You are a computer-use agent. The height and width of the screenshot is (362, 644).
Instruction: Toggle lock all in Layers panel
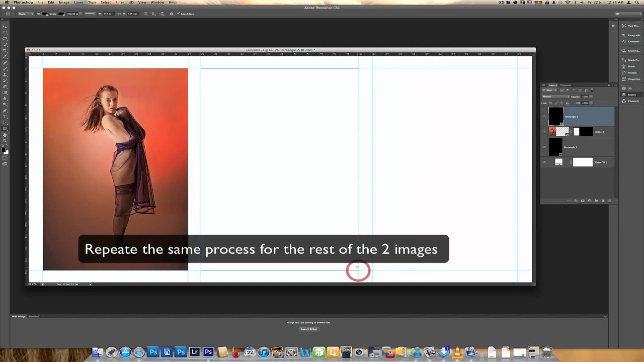point(567,103)
